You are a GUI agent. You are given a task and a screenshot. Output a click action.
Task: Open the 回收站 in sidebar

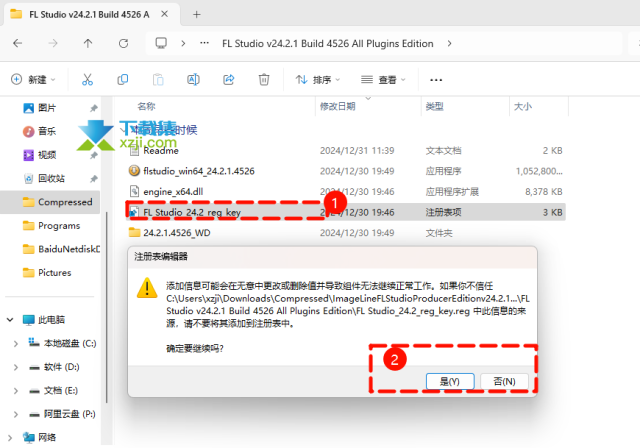tap(44, 178)
